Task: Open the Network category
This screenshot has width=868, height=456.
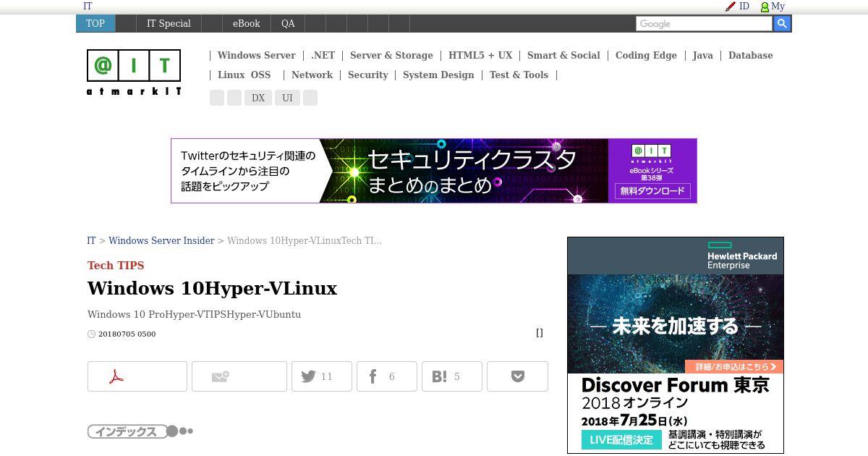Action: tap(312, 75)
